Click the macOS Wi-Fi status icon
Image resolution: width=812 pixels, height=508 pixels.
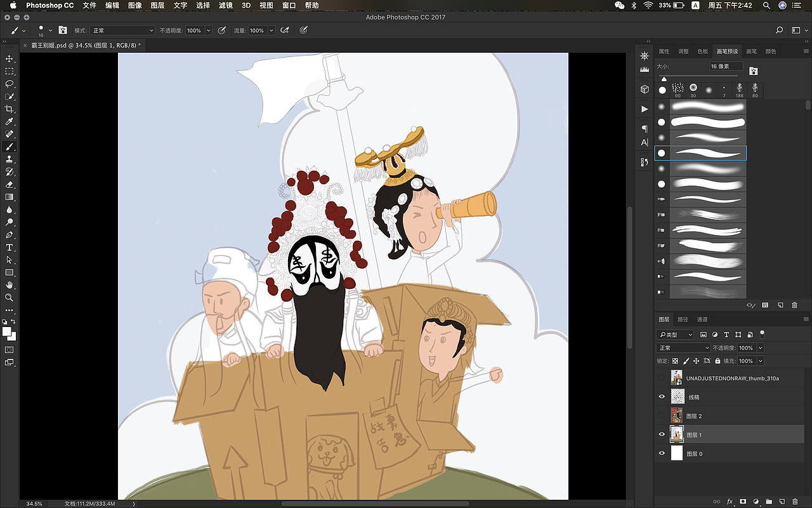(648, 5)
